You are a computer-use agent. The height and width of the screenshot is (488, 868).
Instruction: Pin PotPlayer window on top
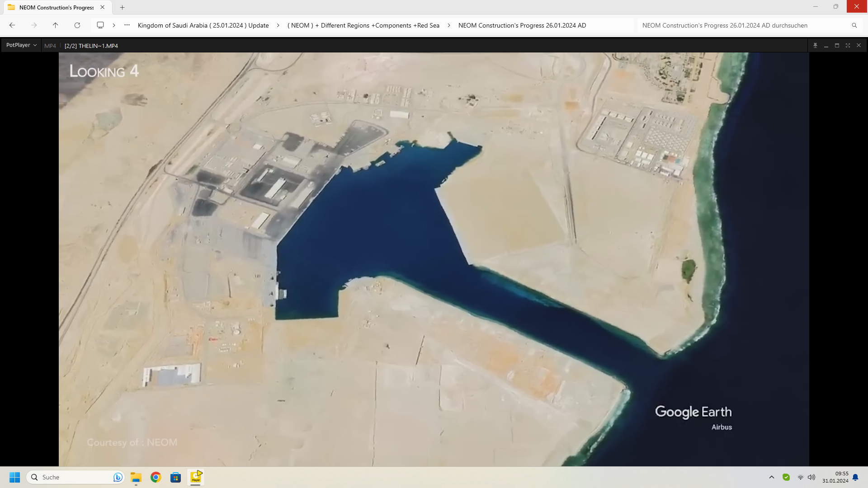point(815,46)
